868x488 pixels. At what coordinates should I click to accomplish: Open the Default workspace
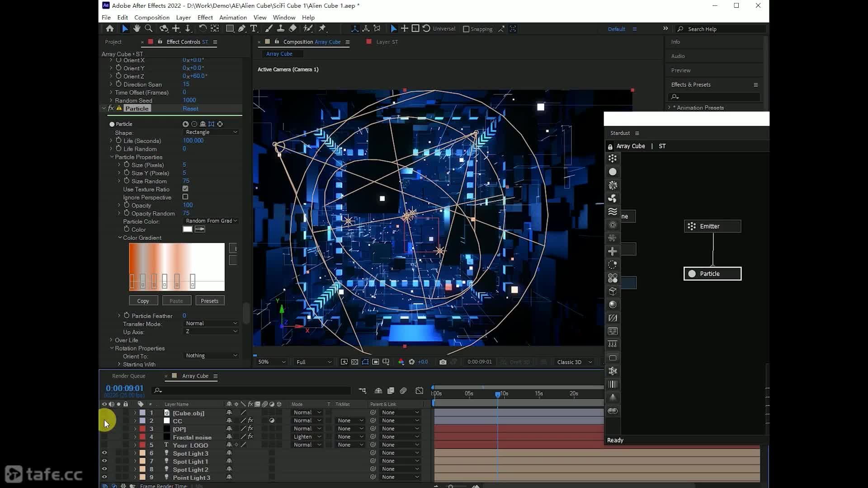tap(616, 29)
